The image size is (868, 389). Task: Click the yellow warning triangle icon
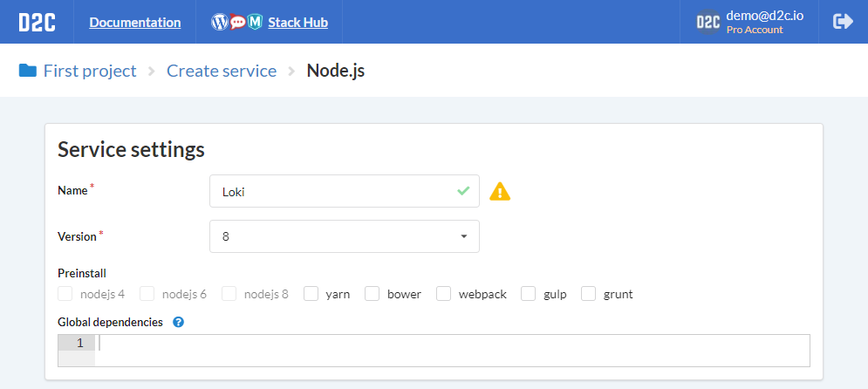(500, 191)
